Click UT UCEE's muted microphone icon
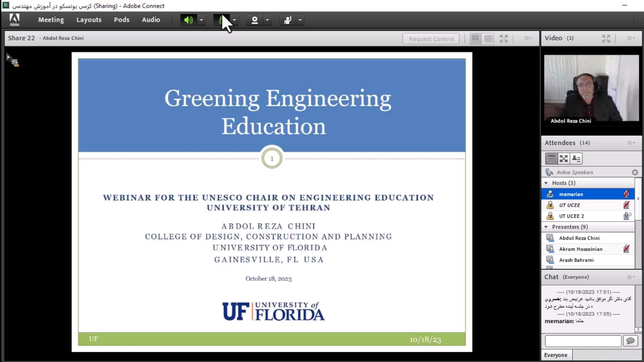 tap(626, 205)
